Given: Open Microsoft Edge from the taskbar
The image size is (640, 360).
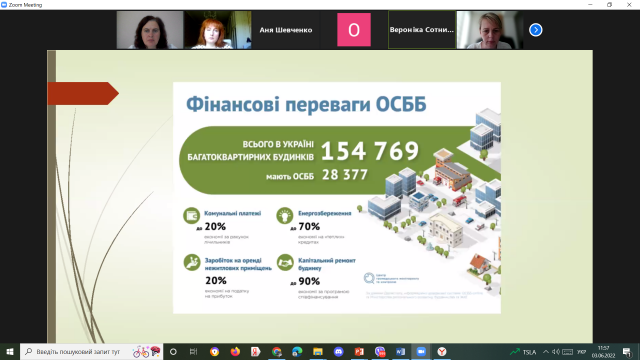Looking at the screenshot, I should point(297,351).
